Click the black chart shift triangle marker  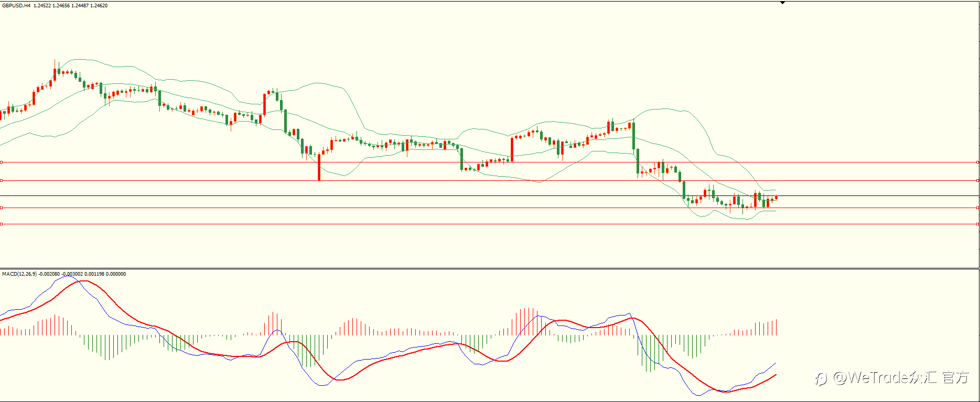[x=782, y=3]
